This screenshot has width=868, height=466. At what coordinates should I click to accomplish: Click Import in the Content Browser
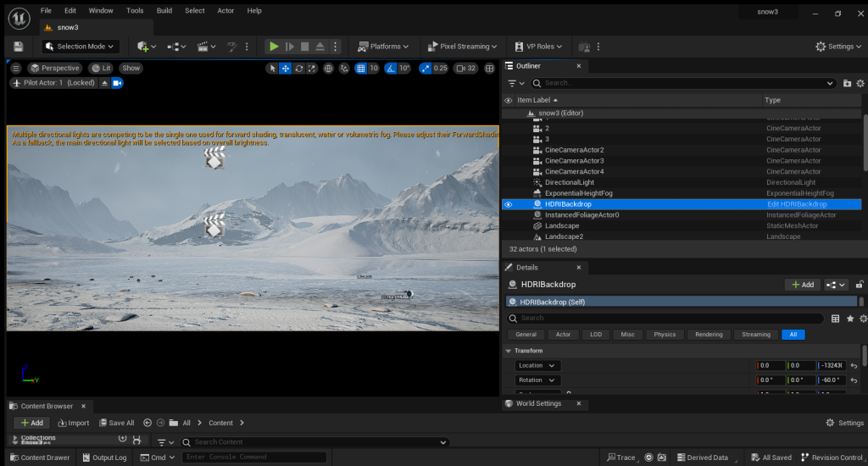click(73, 423)
